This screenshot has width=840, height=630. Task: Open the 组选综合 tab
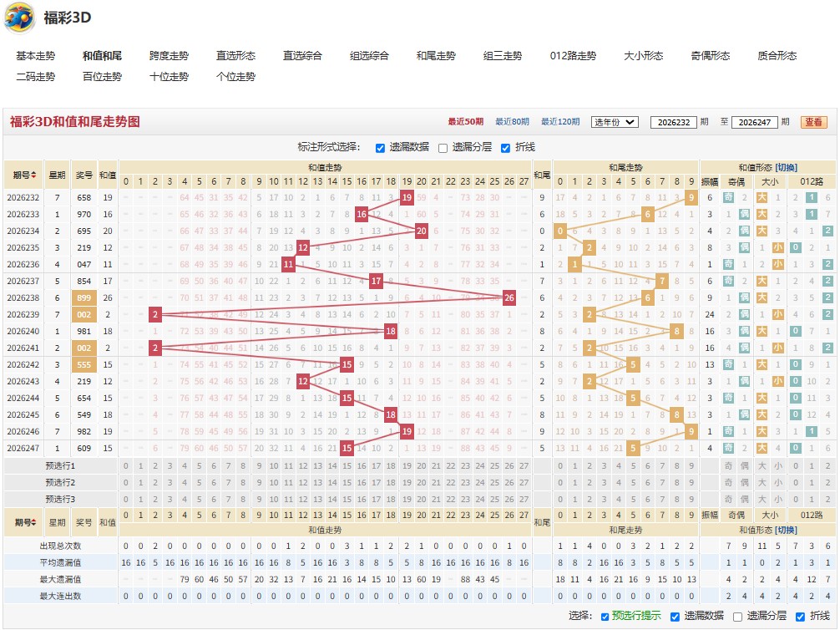coord(369,56)
